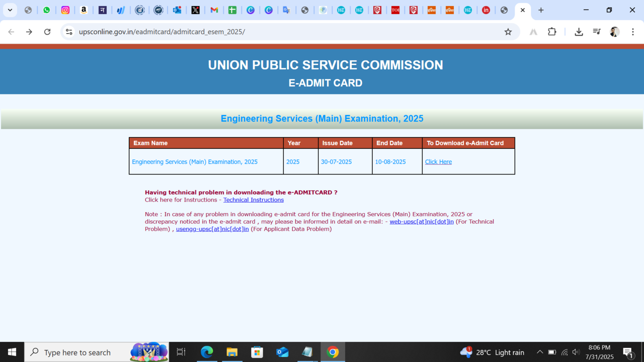
Task: Open the Gmail browser tab
Action: tap(214, 10)
